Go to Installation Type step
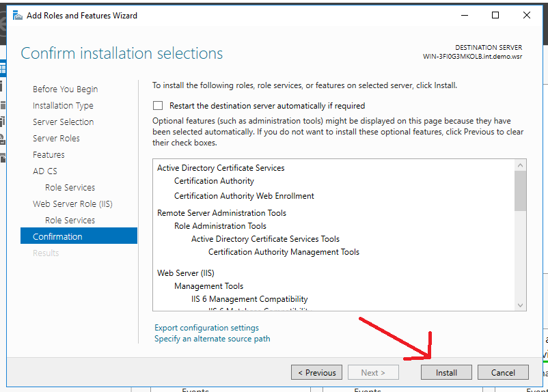 (63, 105)
